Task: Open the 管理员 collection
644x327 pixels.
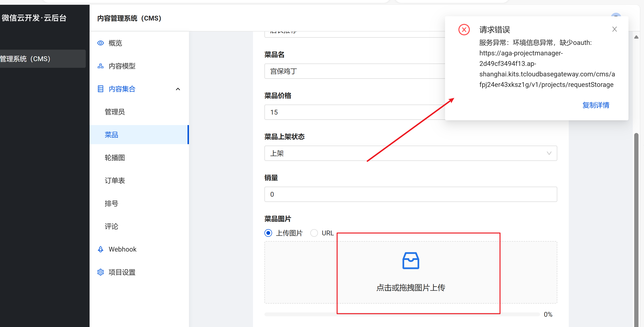Action: [115, 112]
